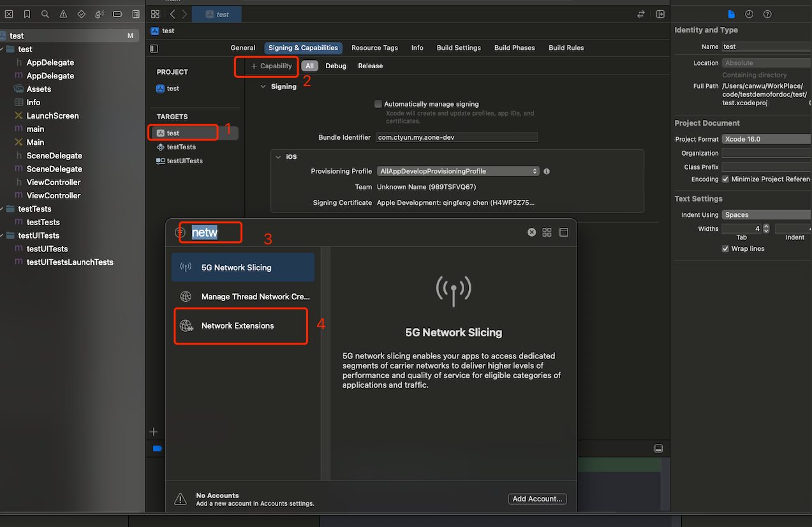This screenshot has height=527, width=812.
Task: Click the related items grid icon
Action: pyautogui.click(x=156, y=14)
